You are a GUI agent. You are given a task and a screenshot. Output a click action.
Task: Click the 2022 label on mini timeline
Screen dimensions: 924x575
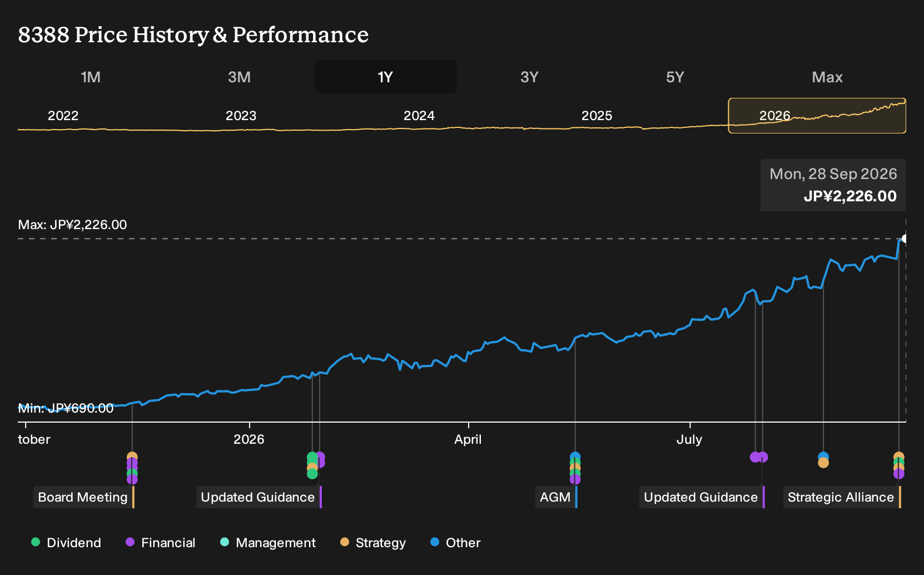point(63,116)
